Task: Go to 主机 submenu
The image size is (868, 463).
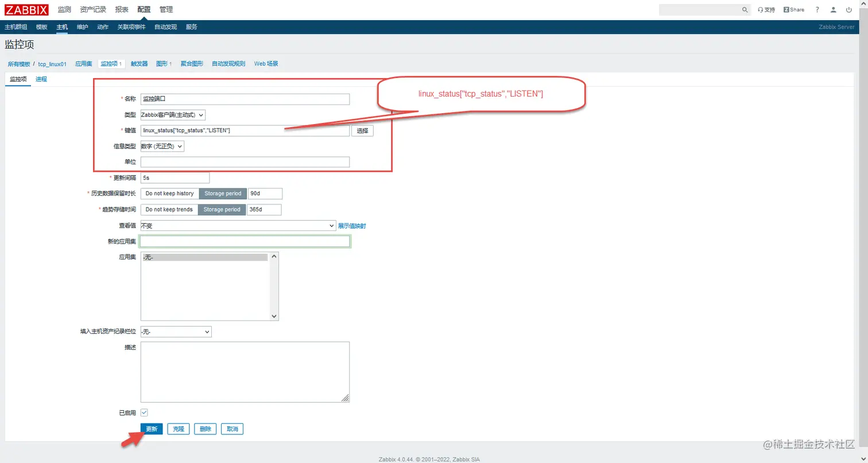Action: [62, 27]
